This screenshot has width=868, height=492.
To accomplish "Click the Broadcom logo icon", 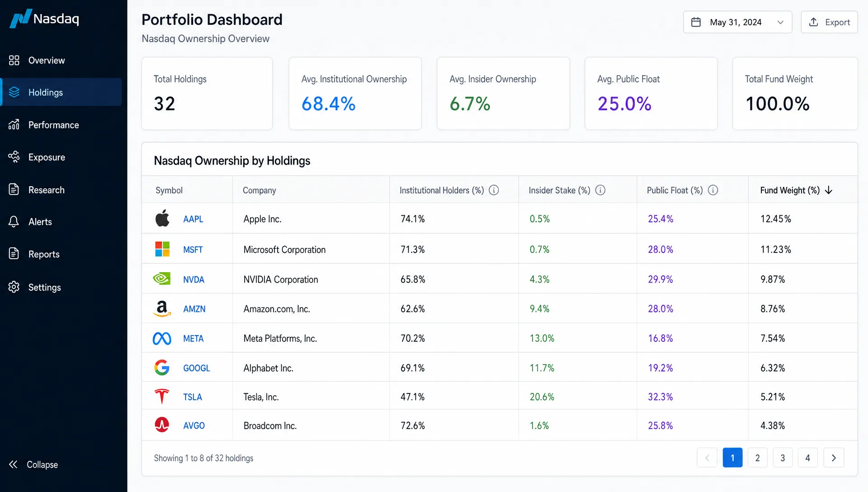I will click(x=162, y=425).
